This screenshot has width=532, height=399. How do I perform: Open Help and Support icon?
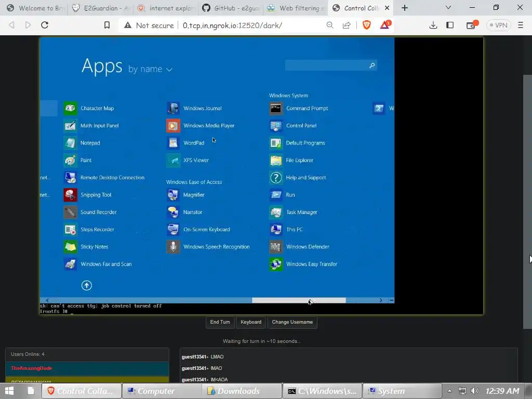point(276,178)
